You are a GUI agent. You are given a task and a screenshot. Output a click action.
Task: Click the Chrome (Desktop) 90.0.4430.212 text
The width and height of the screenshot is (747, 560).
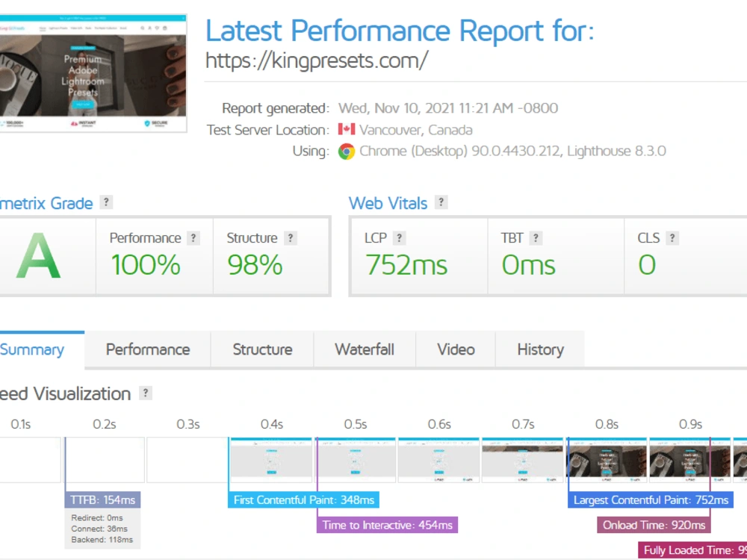click(x=459, y=152)
